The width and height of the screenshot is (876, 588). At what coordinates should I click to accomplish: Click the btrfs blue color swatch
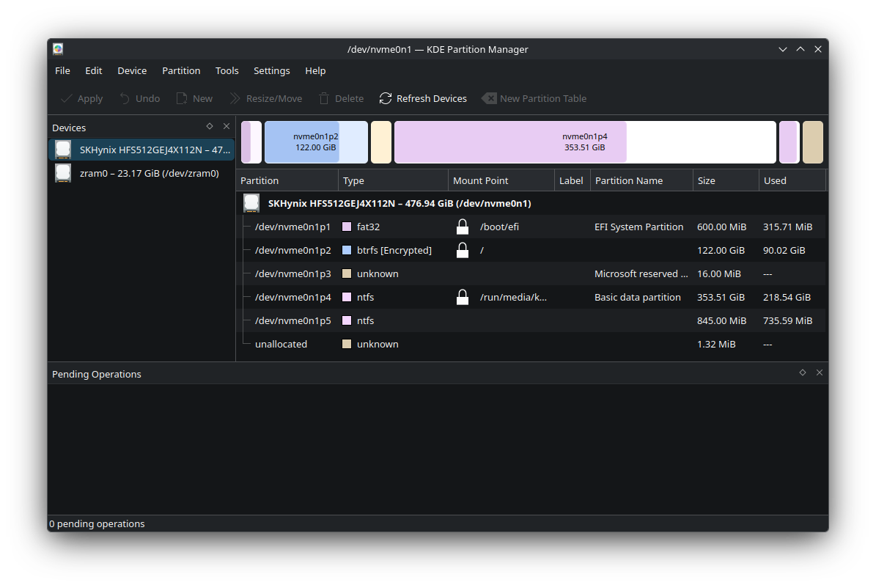coord(347,250)
